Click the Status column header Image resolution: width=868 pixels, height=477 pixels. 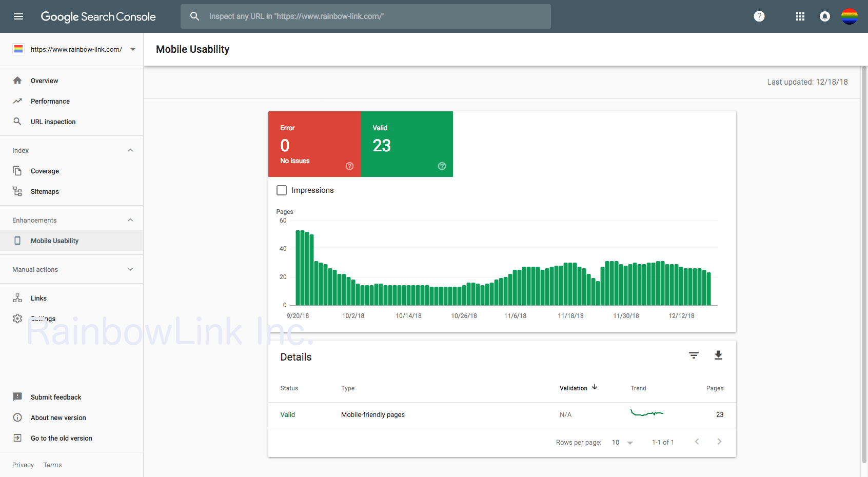click(x=289, y=388)
